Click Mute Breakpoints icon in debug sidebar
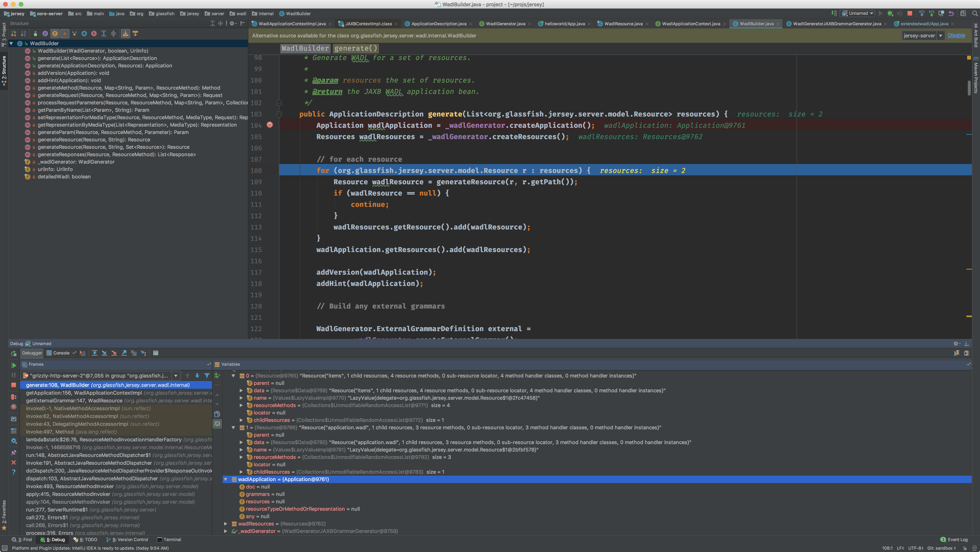Screen dimensions: 980x552 tap(14, 407)
